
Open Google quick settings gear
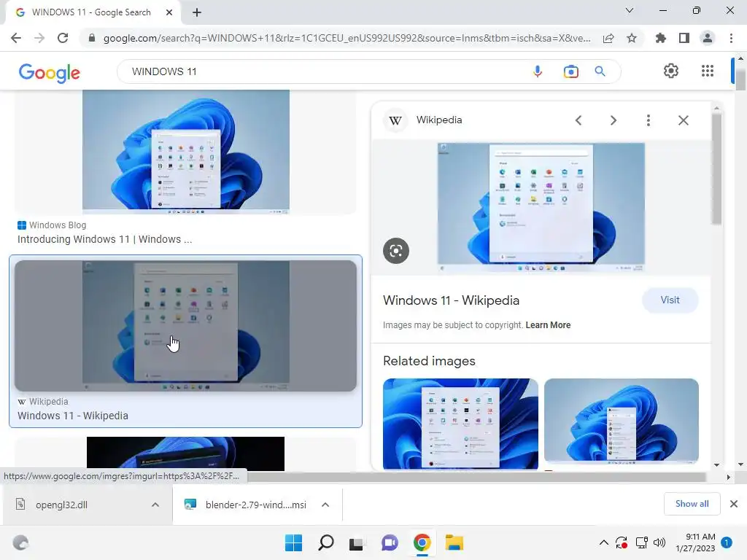click(x=671, y=71)
